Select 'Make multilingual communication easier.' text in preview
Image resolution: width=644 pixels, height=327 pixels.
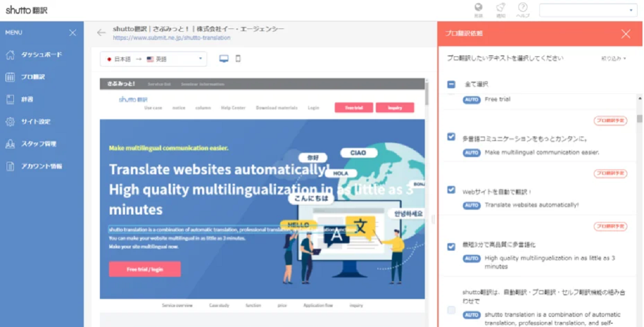169,148
